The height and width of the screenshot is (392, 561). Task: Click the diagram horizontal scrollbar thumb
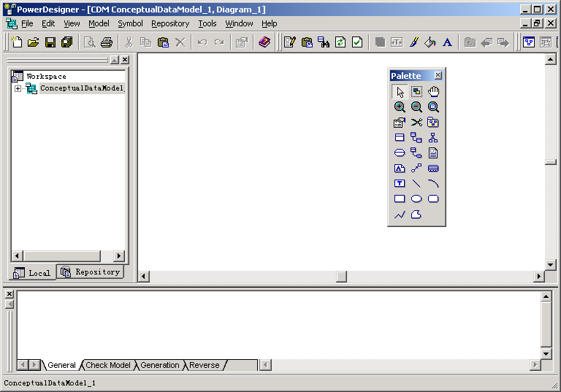click(x=342, y=277)
